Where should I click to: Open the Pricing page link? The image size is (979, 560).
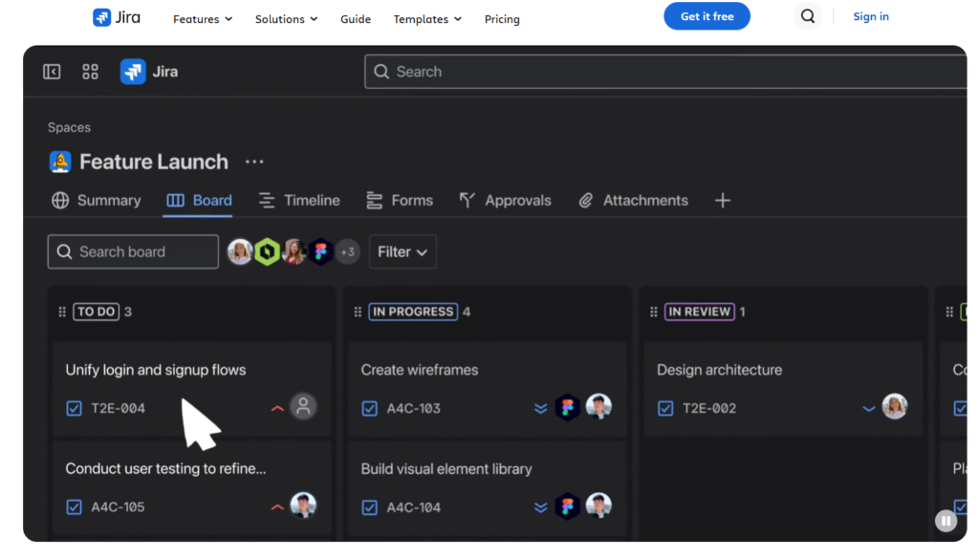click(x=502, y=19)
